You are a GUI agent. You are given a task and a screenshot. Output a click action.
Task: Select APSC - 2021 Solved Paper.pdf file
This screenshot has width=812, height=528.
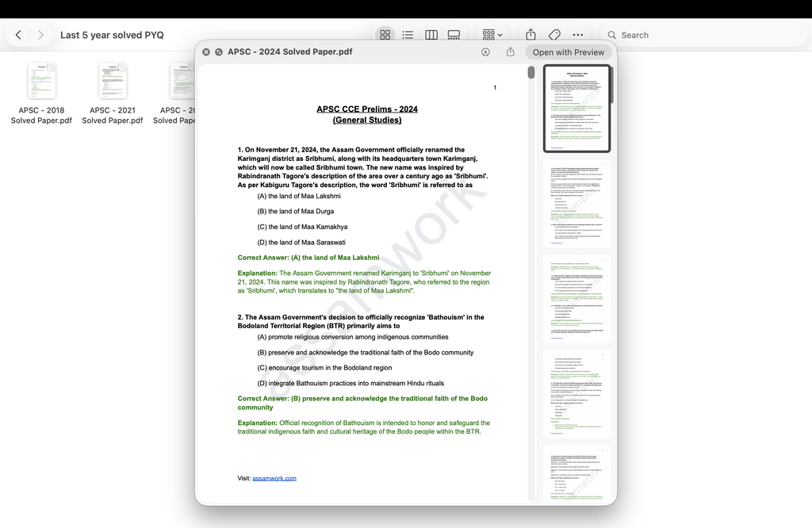tap(113, 94)
